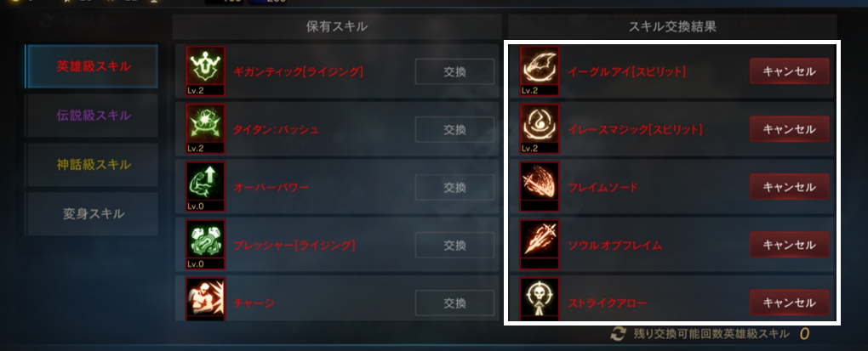Click the refresh icon beside 残り交換可能回数

[x=618, y=334]
